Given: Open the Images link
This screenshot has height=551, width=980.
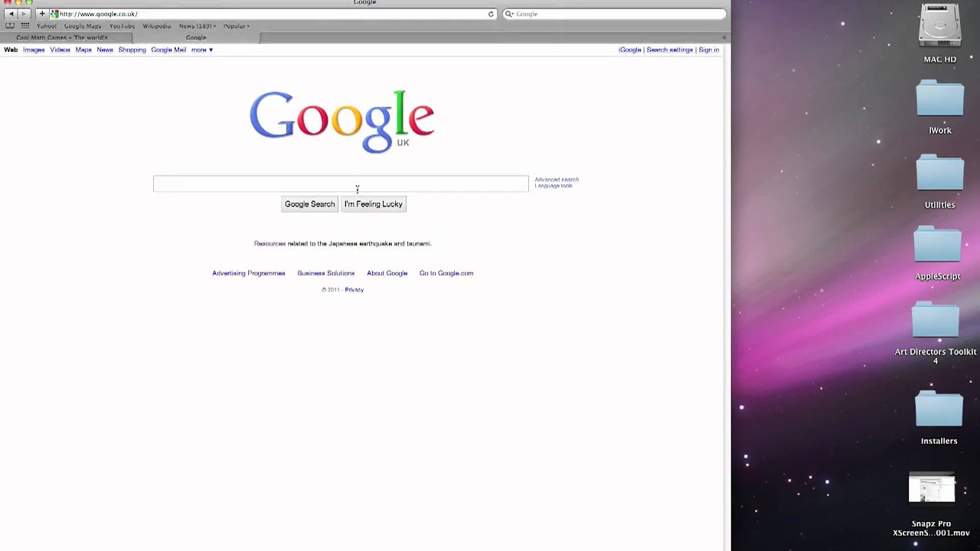Looking at the screenshot, I should (x=34, y=50).
